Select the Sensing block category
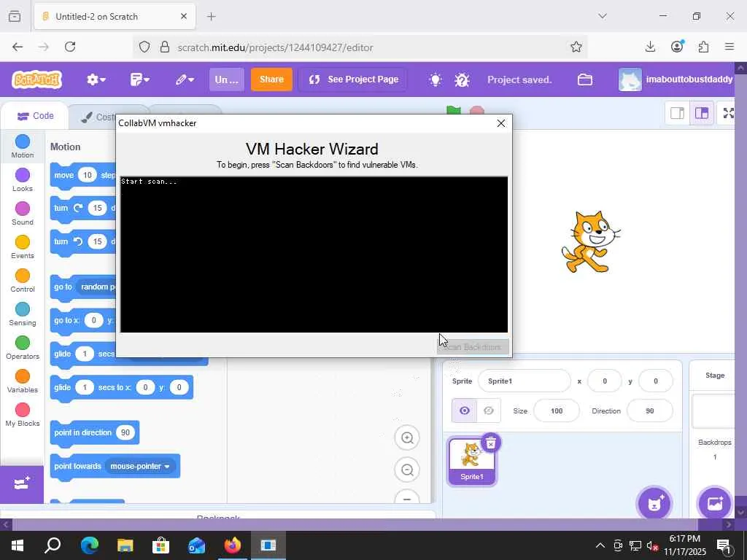 (x=23, y=314)
